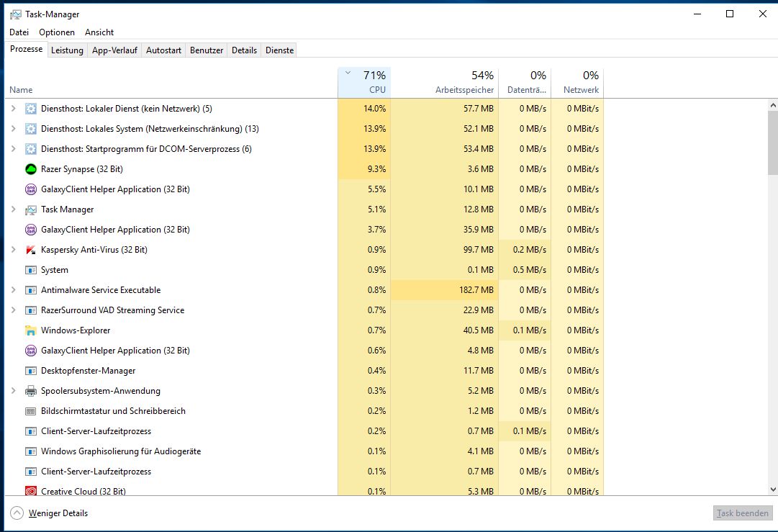Viewport: 778px width, 532px height.
Task: Sort by the CPU column header
Action: [364, 83]
